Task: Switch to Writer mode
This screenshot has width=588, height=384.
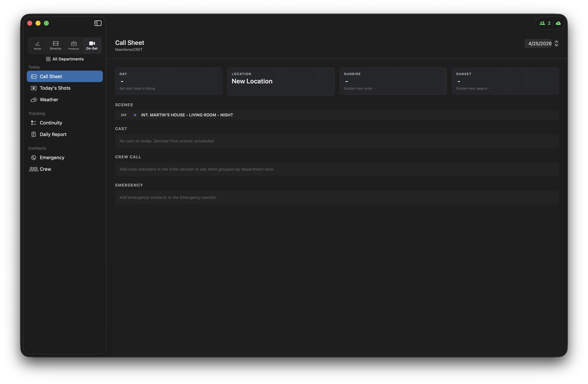Action: point(37,45)
